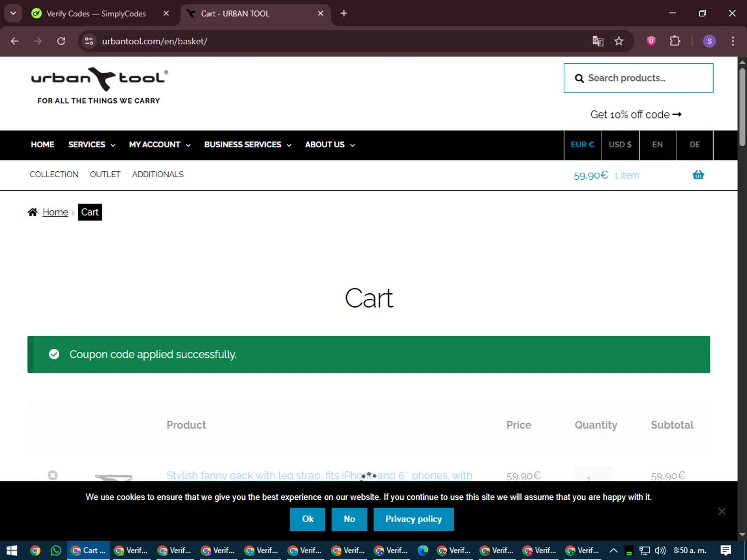The width and height of the screenshot is (747, 560).
Task: Switch to Verify Codes — SimplyCodes tab
Action: pos(96,13)
